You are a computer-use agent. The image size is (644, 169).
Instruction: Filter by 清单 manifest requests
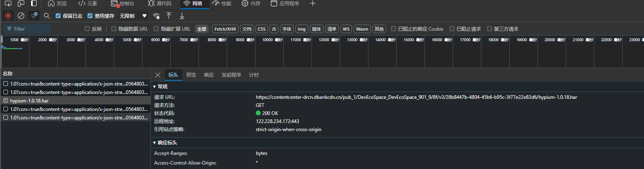[332, 29]
